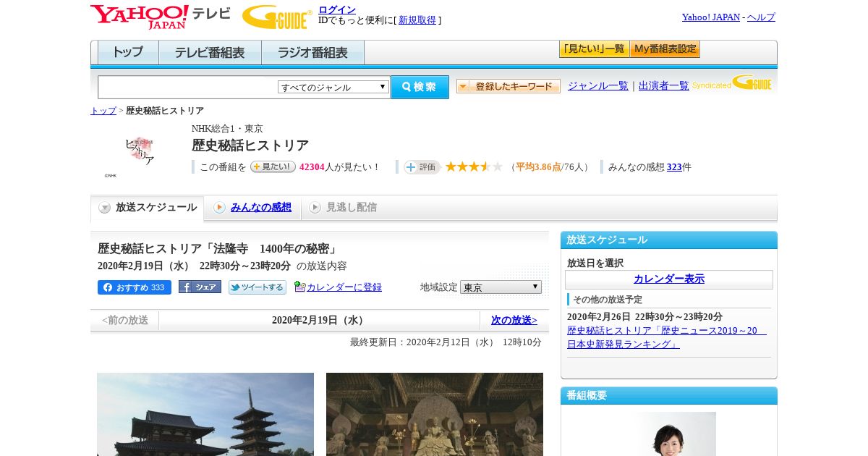Click the Twitter ツイートする button
Screen dimensions: 868x456
[x=258, y=287]
